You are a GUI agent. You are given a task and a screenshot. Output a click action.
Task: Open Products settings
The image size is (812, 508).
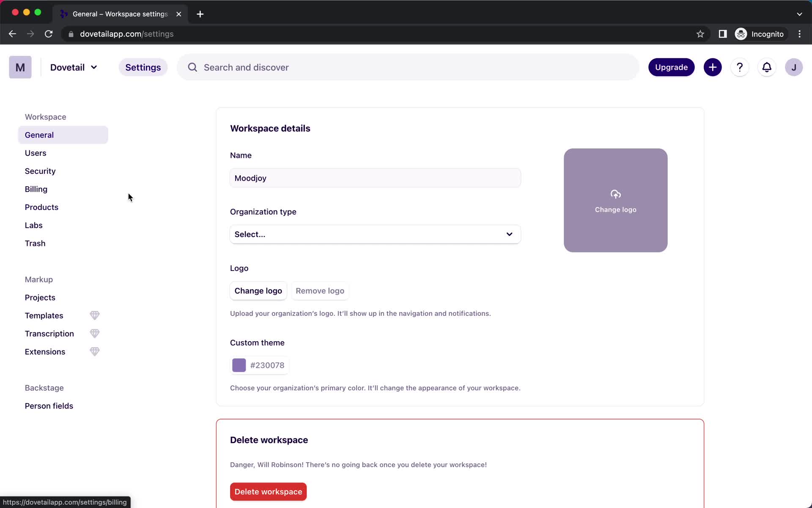[41, 207]
